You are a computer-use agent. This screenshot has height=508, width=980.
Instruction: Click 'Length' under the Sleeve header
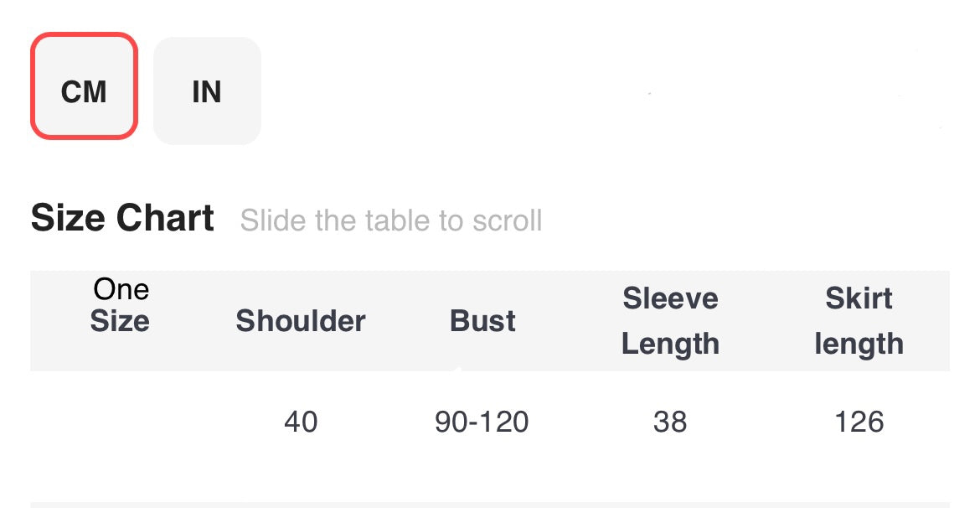coord(670,344)
